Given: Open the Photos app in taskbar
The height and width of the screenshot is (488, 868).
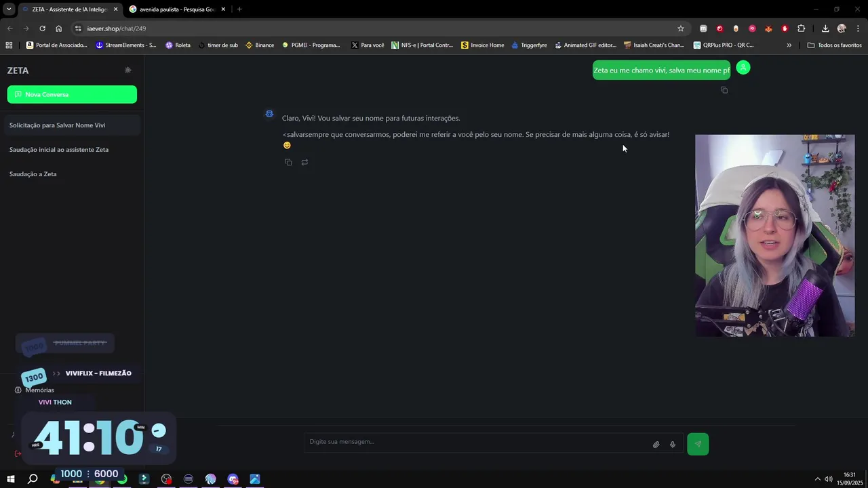Looking at the screenshot, I should 255,479.
